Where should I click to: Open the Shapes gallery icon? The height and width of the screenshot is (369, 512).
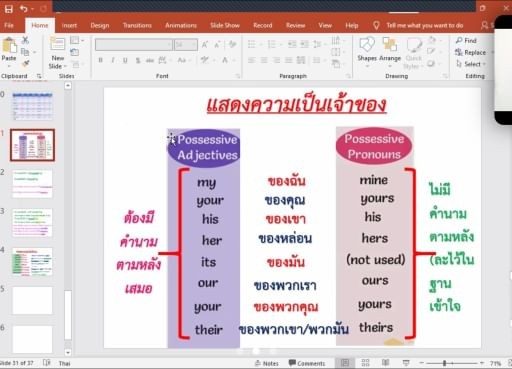tap(367, 45)
